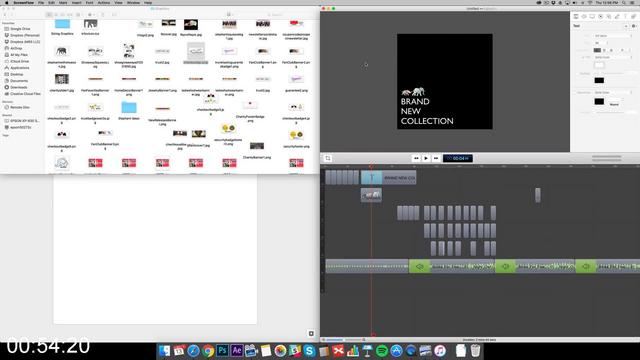Pick the black backdrop color swatch
This screenshot has height=360, width=640.
[599, 101]
